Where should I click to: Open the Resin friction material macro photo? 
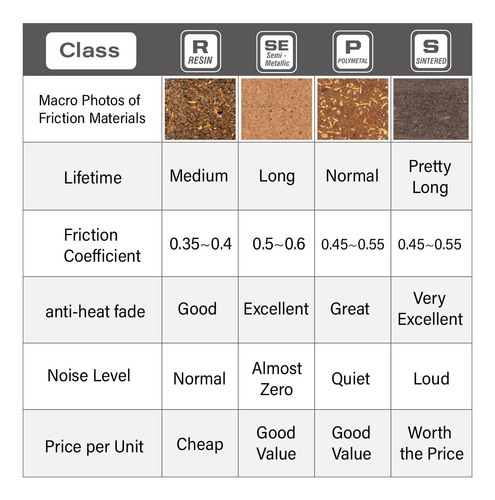click(200, 109)
